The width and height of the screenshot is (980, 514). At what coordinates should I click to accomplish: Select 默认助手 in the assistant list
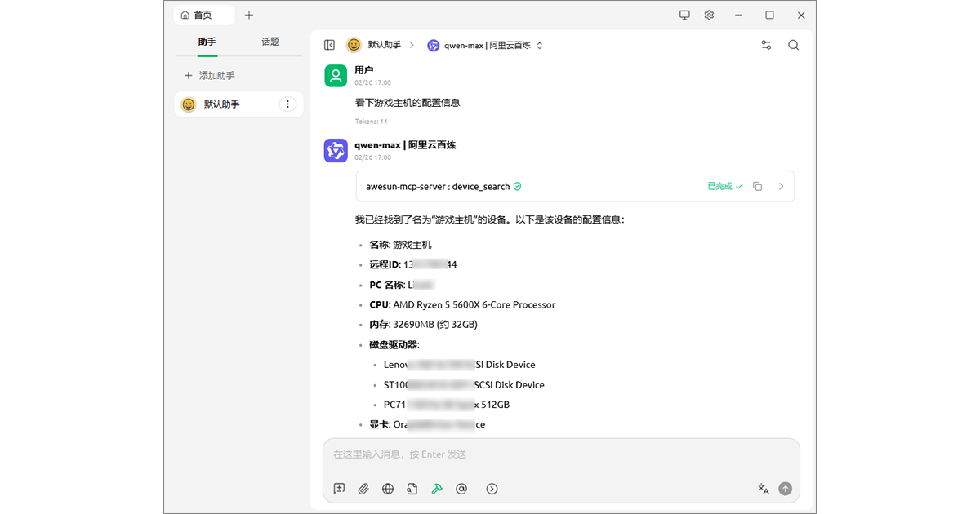(x=238, y=104)
